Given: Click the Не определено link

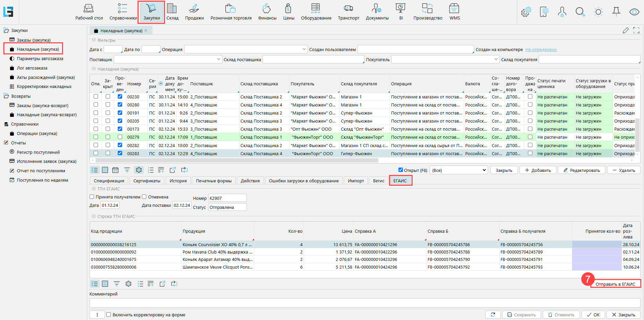Looking at the screenshot, I should point(541,50).
